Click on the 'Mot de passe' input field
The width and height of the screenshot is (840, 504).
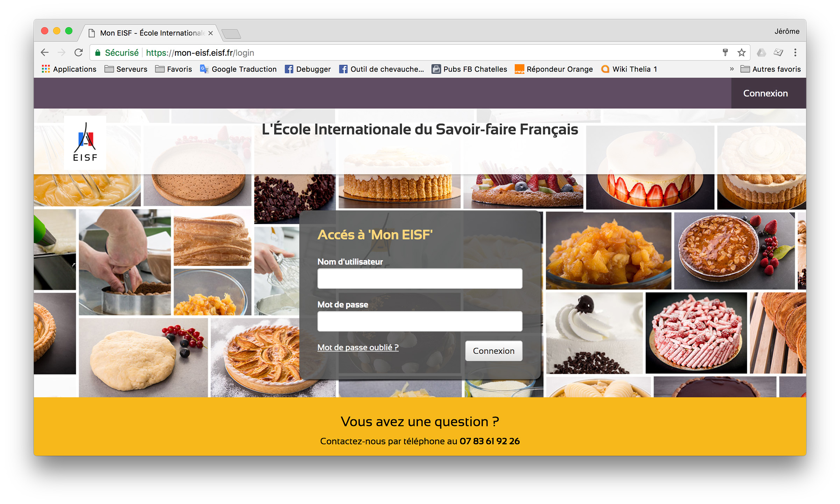(x=420, y=322)
